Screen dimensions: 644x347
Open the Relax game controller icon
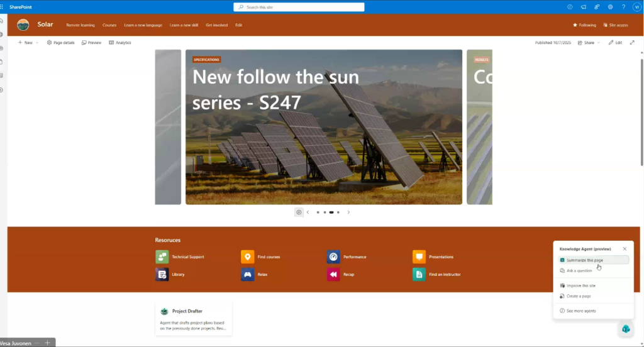(248, 274)
